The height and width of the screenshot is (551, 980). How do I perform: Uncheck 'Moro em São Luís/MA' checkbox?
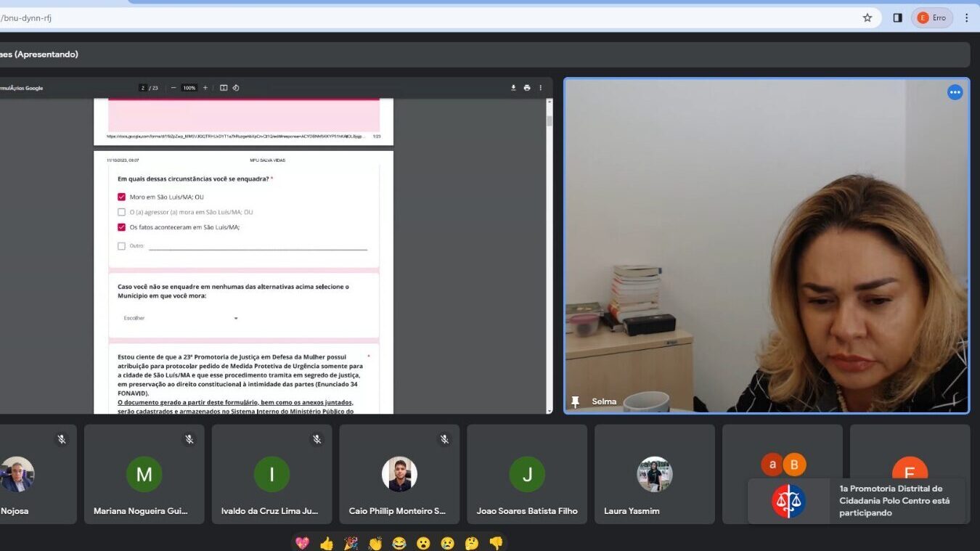[x=121, y=197]
